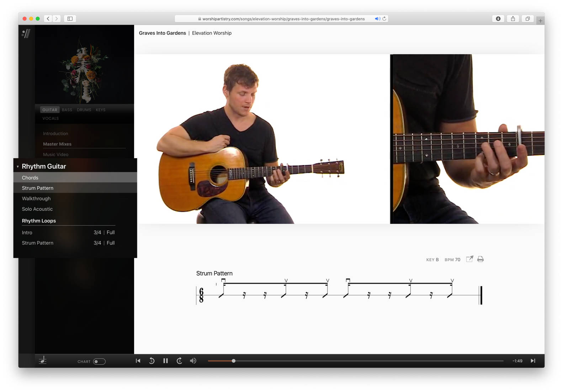The height and width of the screenshot is (392, 563).
Task: Click the Worship Artistry logo
Action: pos(26,33)
